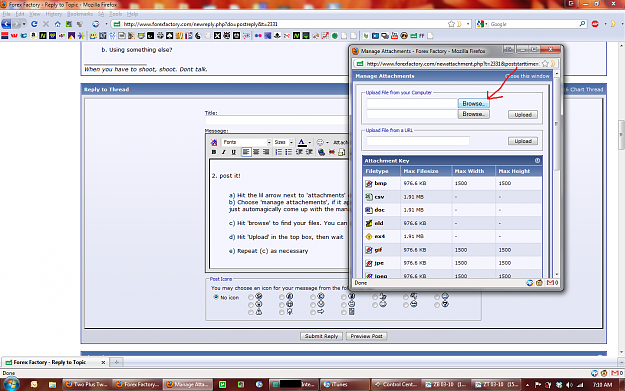Choose the thumbs-up post icon radio button

(375, 297)
